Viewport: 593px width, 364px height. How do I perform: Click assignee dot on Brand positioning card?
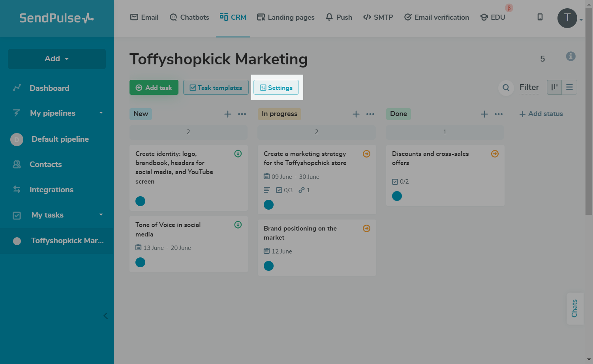click(268, 266)
